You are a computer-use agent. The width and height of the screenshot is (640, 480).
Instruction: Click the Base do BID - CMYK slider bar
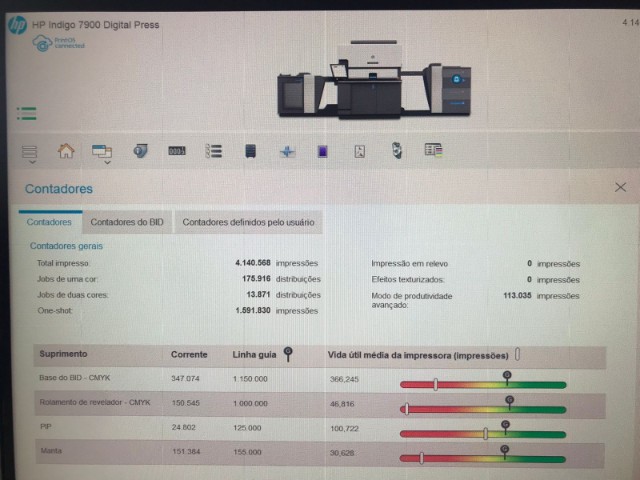coord(483,384)
